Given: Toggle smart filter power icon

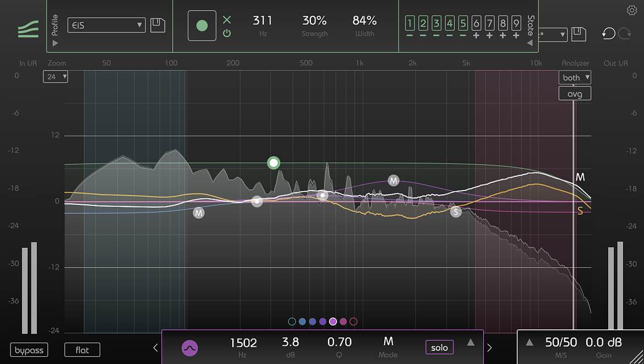Looking at the screenshot, I should 227,33.
